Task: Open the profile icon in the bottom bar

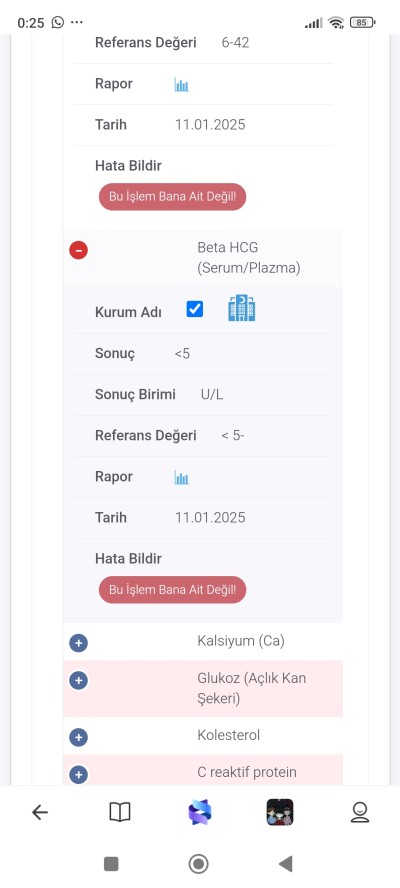Action: pos(360,813)
